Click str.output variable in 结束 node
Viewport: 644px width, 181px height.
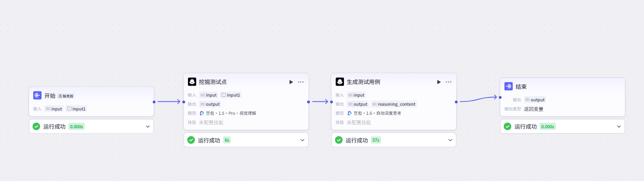[535, 100]
